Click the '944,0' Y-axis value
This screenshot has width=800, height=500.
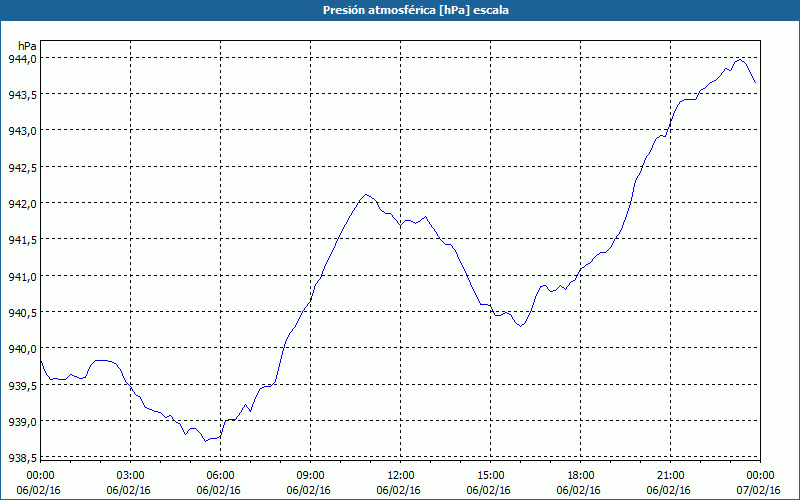22,59
